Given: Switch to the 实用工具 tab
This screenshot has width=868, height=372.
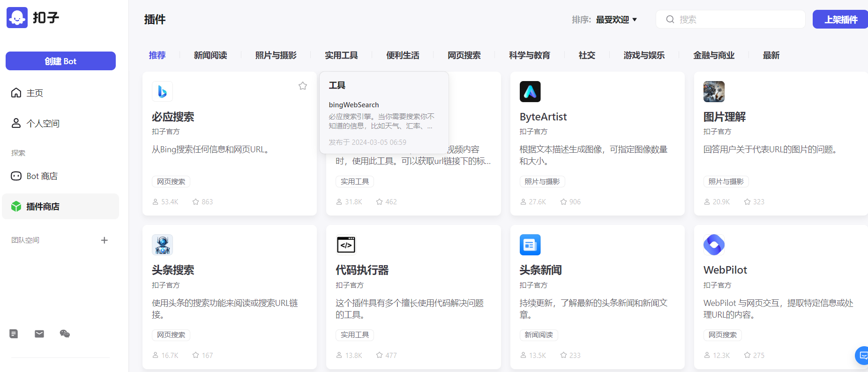Looking at the screenshot, I should coord(341,55).
